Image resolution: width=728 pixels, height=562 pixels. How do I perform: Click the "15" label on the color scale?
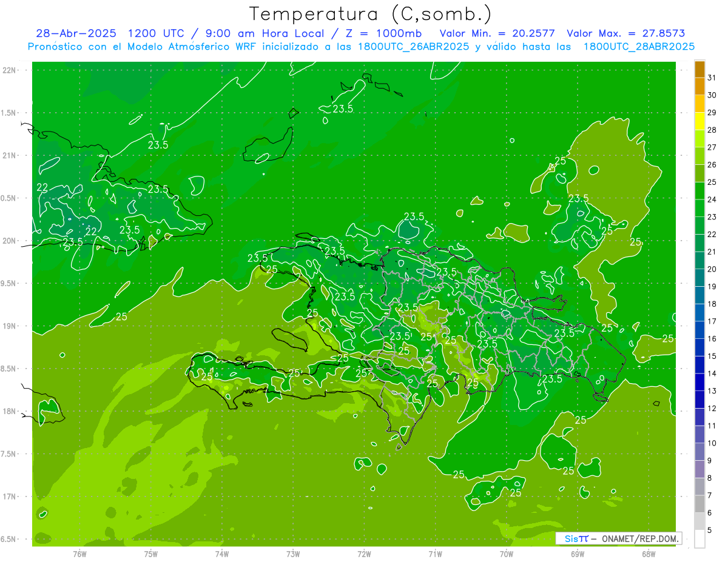click(712, 356)
